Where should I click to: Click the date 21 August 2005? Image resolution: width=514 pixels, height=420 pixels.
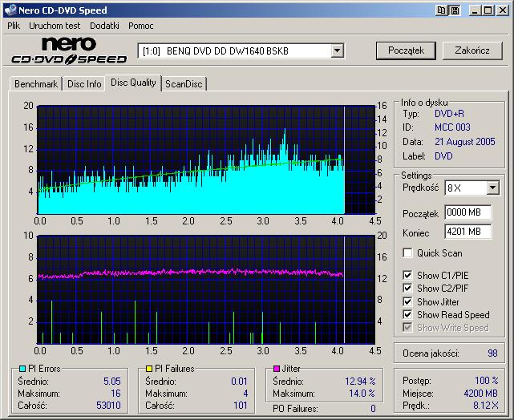tap(465, 142)
